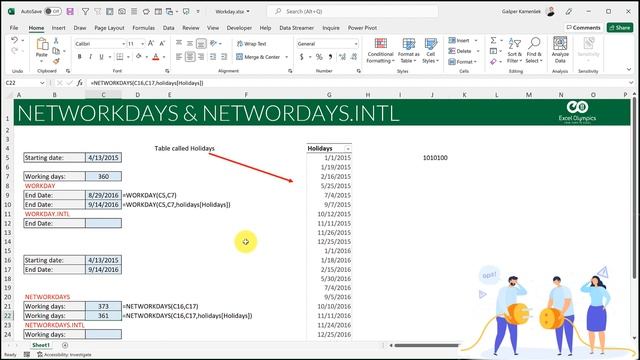The height and width of the screenshot is (360, 640).
Task: Click the AutoSum sigma icon
Action: point(493,40)
